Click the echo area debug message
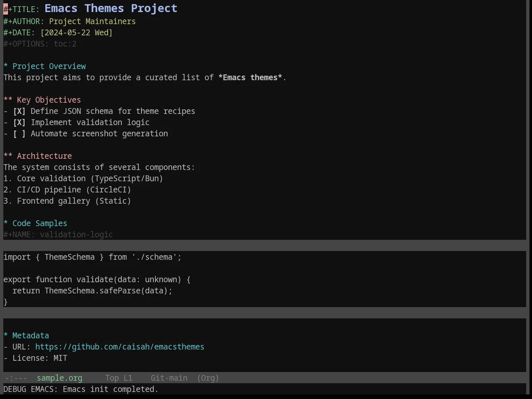This screenshot has width=532, height=399. pyautogui.click(x=81, y=389)
